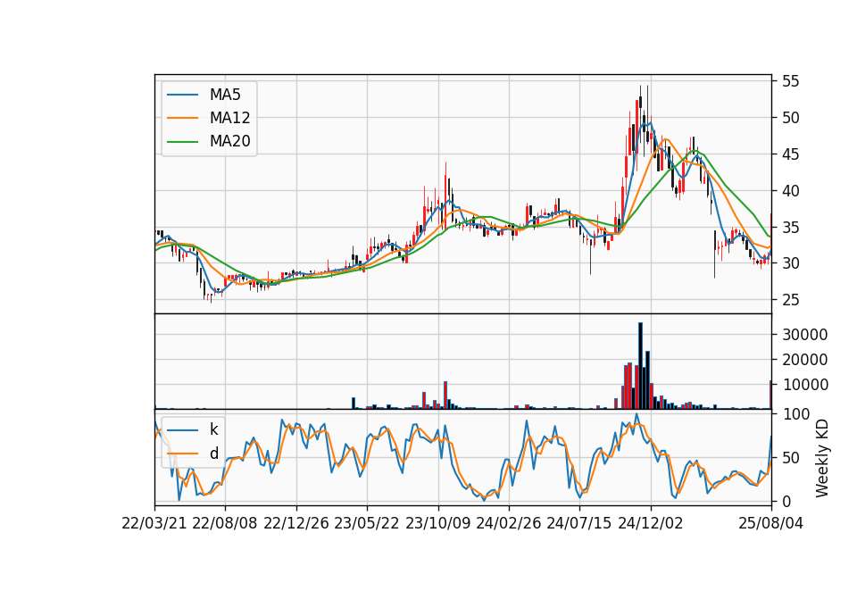The width and height of the screenshot is (857, 616).
Task: Click the price axis value 25
Action: click(790, 300)
